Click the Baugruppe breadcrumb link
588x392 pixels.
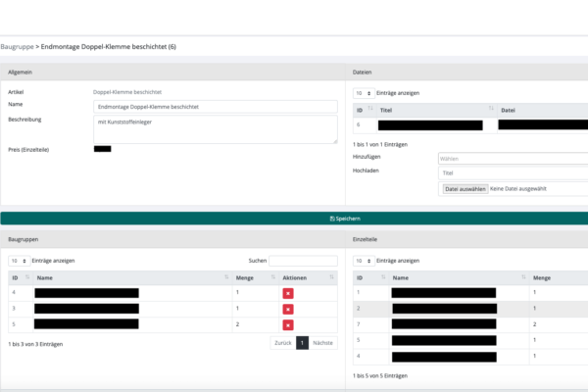pyautogui.click(x=17, y=46)
